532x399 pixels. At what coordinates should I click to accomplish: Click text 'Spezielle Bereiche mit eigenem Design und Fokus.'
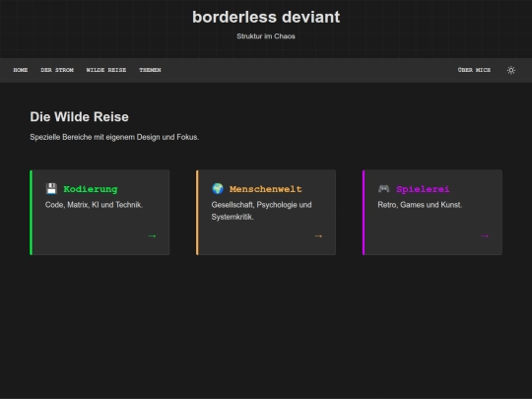114,137
